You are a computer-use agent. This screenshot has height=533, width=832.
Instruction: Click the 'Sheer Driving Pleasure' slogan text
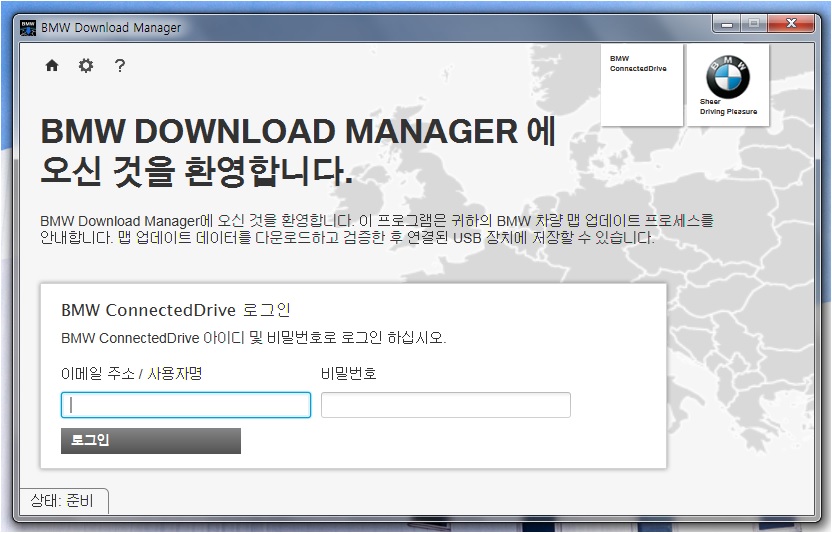point(728,107)
